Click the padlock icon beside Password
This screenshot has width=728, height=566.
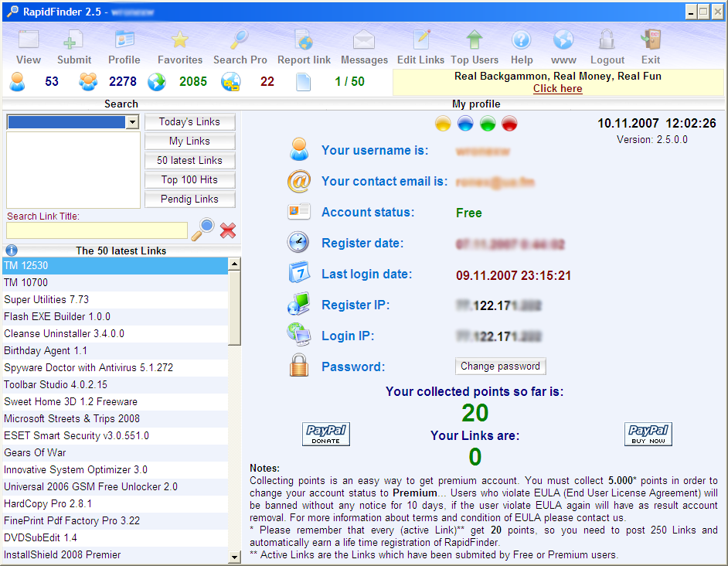(299, 365)
